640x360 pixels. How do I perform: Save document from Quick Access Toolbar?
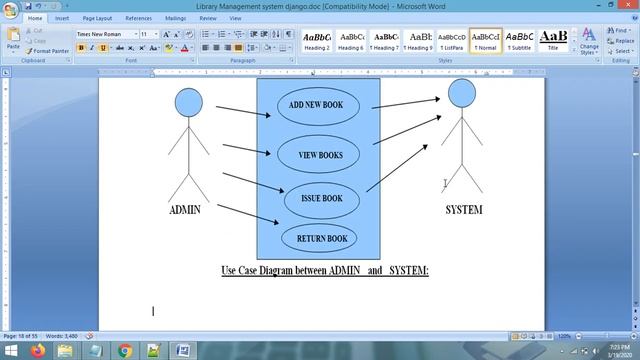click(28, 6)
